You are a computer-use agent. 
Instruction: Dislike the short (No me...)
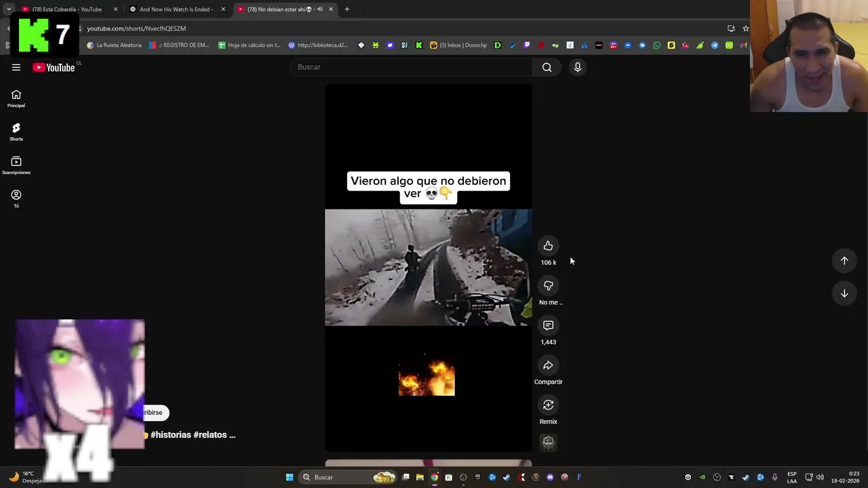(x=548, y=286)
